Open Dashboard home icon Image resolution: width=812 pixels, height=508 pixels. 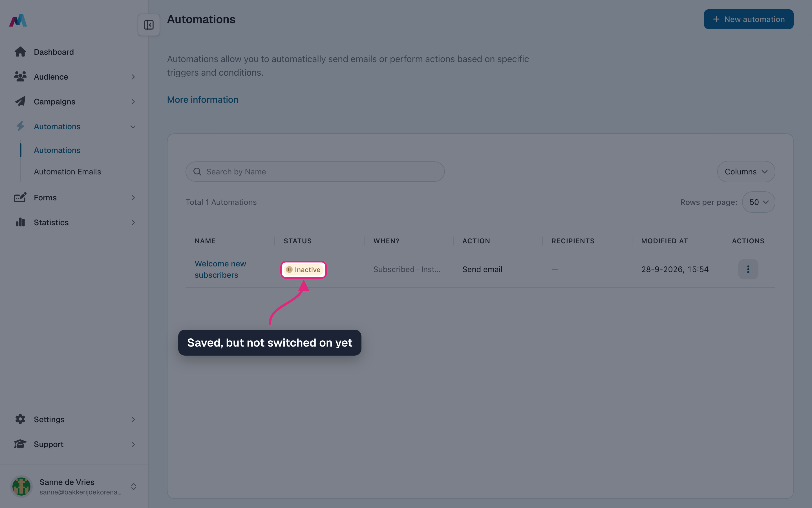(x=20, y=52)
